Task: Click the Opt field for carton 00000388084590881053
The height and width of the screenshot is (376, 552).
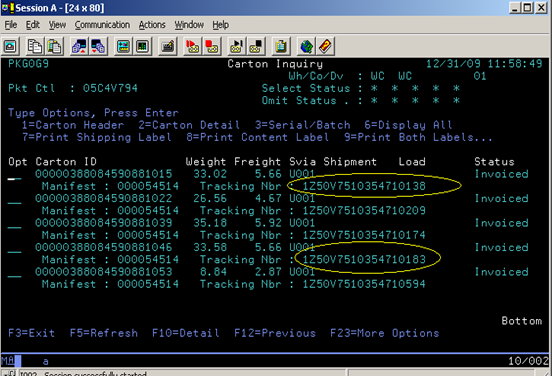Action: click(x=14, y=273)
